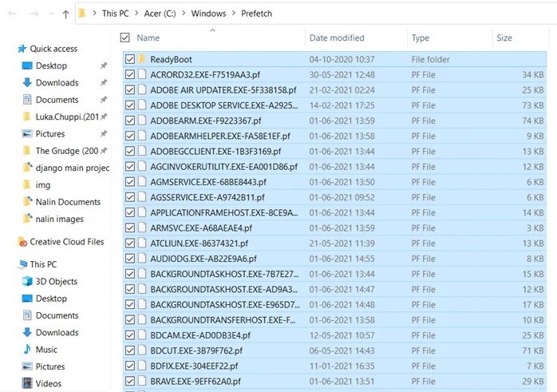Select ATCLIUN.EXE-86374321.pf file name

coord(199,244)
